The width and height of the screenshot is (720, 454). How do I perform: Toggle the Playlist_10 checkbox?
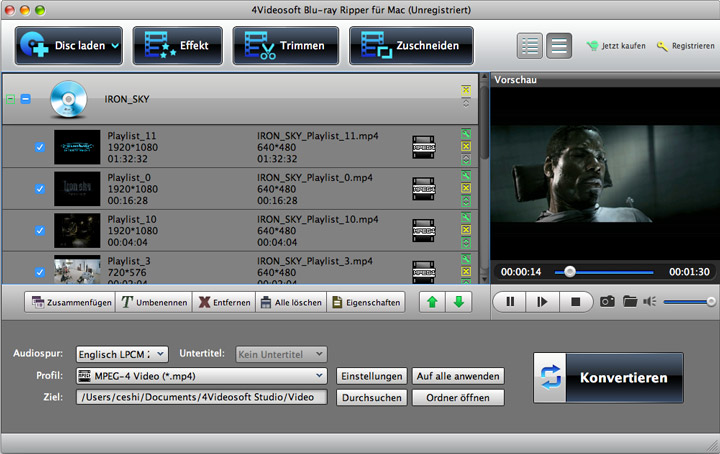[x=40, y=230]
